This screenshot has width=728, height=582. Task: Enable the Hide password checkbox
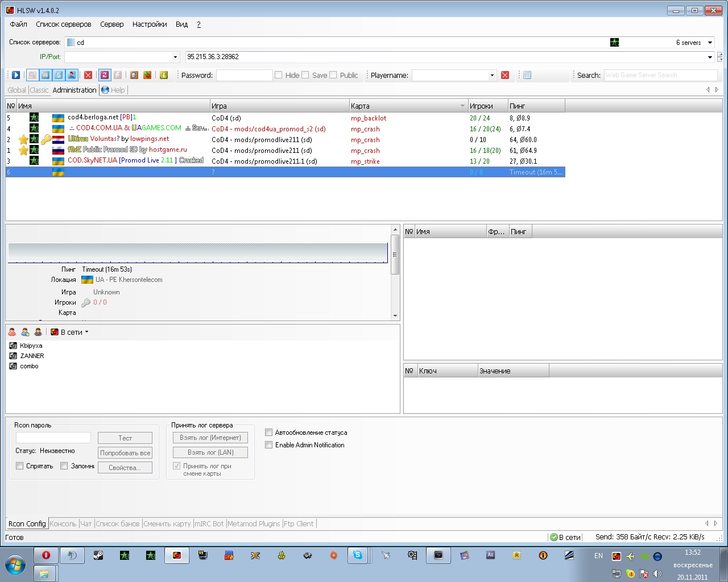click(x=278, y=75)
